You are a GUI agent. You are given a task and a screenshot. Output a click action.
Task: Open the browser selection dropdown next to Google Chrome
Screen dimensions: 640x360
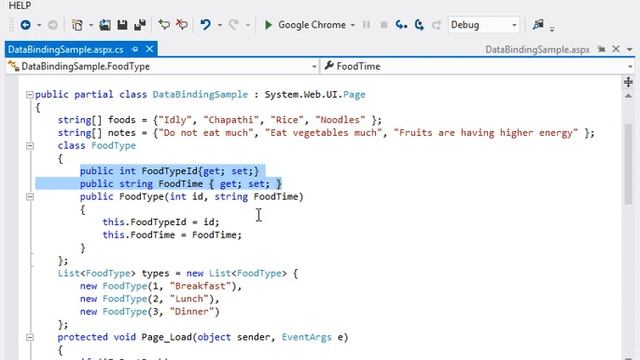353,25
